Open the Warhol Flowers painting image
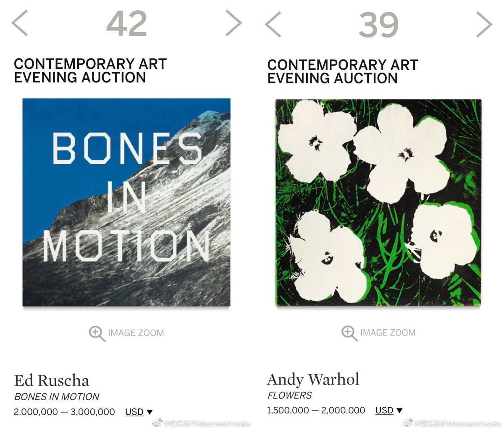This screenshot has width=504, height=430. tap(378, 202)
